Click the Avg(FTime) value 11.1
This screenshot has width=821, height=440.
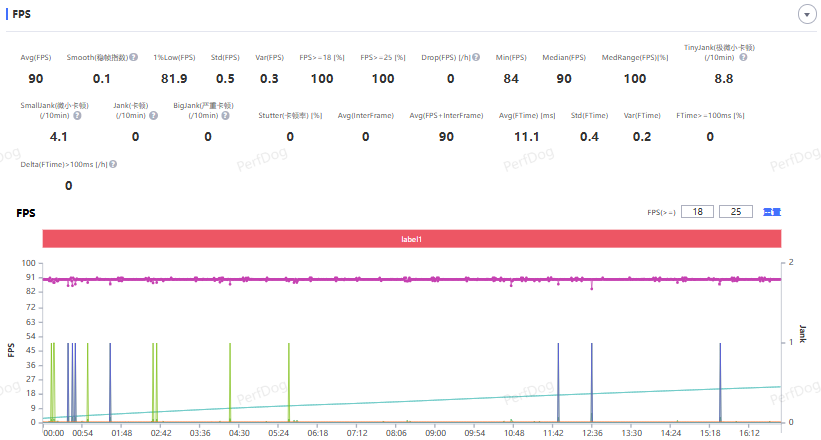(527, 137)
